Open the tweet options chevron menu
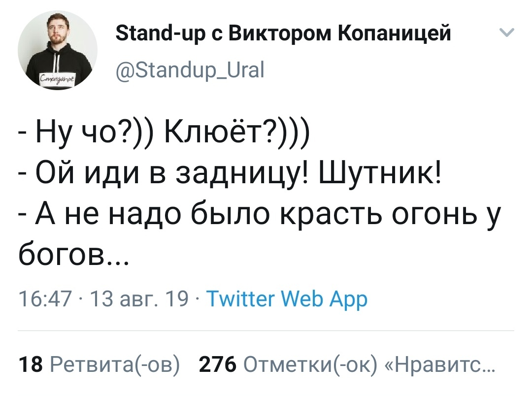 [x=506, y=33]
